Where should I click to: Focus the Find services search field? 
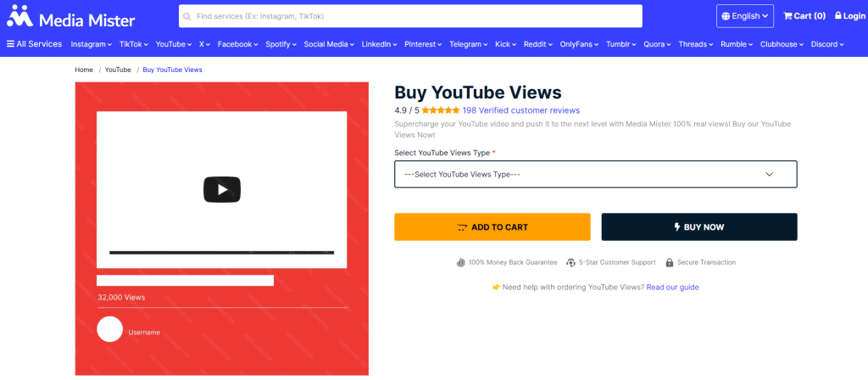tap(410, 16)
